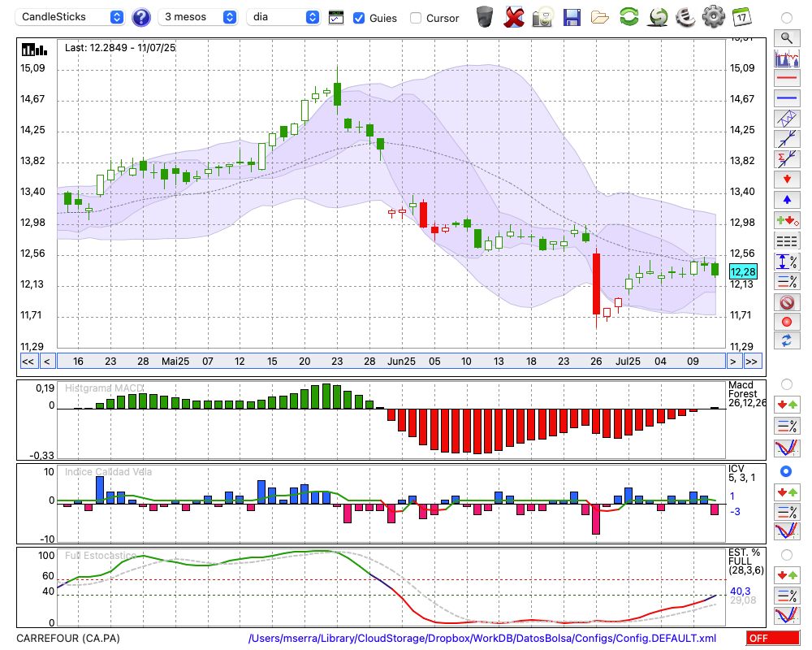The height and width of the screenshot is (650, 812).
Task: Expand the '3 mesos' time range dropdown
Action: point(197,17)
